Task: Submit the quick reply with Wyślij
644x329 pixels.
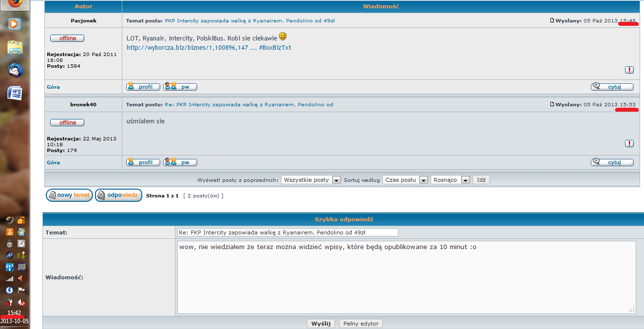Action: (321, 324)
